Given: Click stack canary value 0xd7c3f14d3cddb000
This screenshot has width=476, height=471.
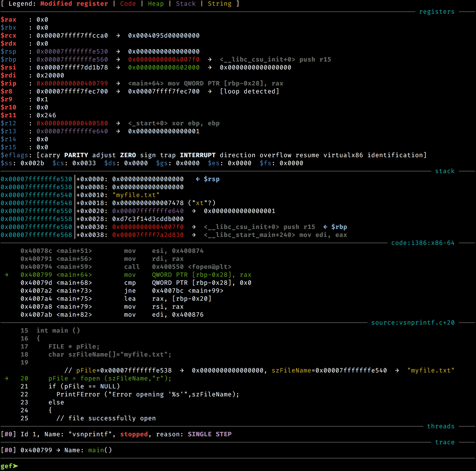Looking at the screenshot, I should tap(148, 219).
